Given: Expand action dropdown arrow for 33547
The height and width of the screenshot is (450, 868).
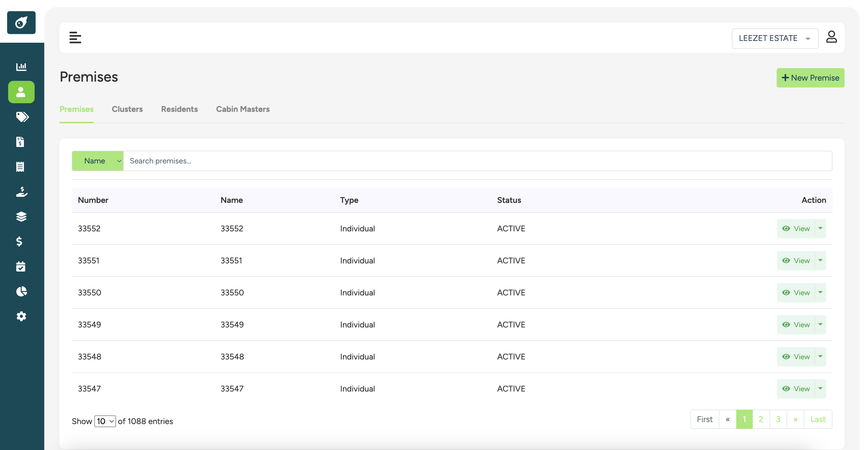Looking at the screenshot, I should pos(820,389).
